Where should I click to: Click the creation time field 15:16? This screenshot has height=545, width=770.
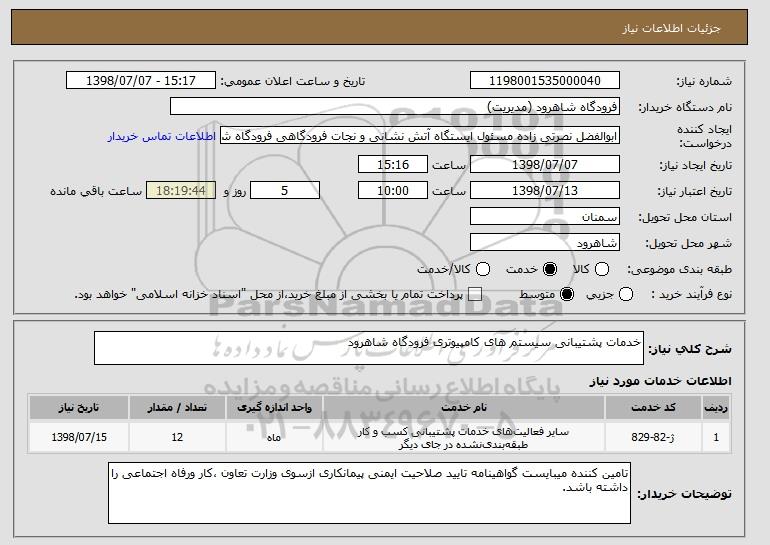coord(393,164)
